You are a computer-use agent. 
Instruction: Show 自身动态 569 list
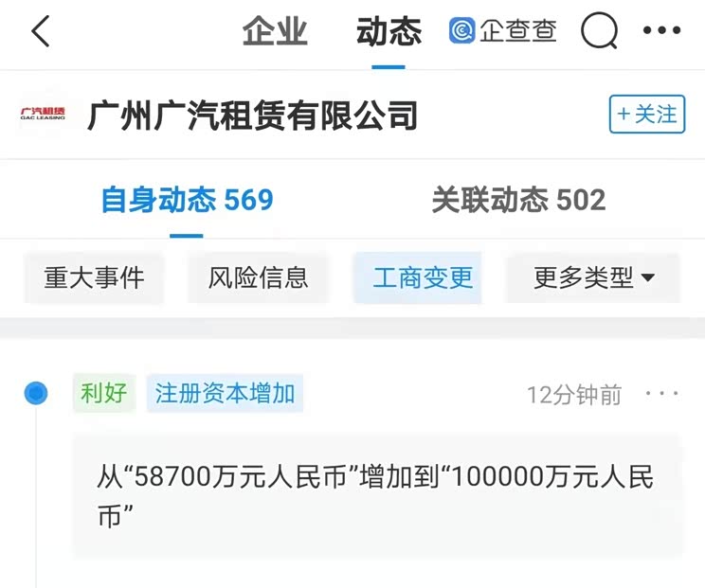tap(187, 200)
